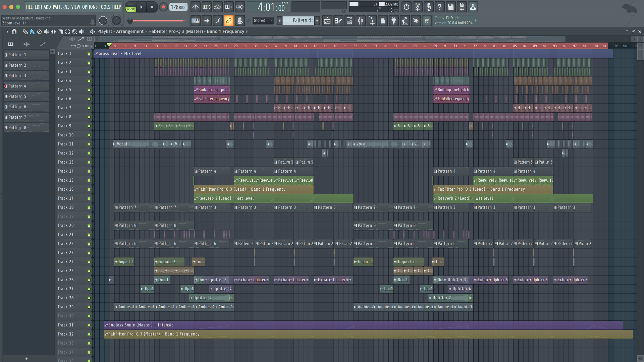Open the playlist view icon

tap(327, 21)
